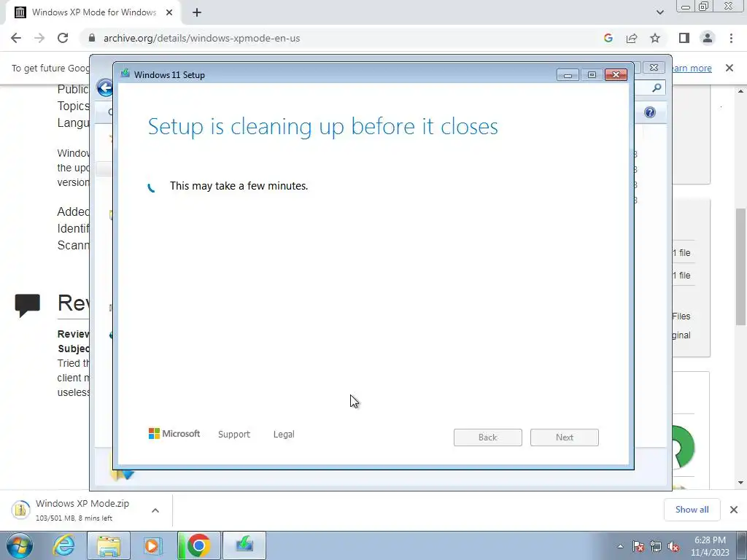
Task: Open the Windows Start menu
Action: pyautogui.click(x=19, y=545)
